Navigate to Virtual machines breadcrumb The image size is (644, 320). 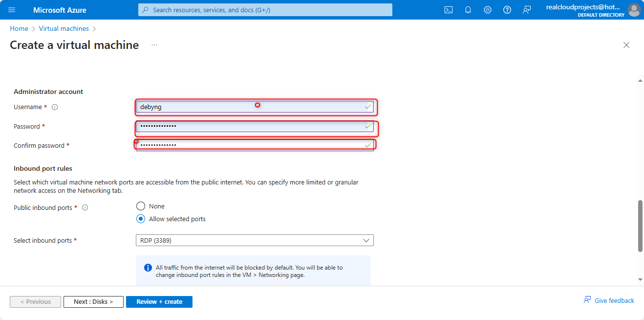(x=64, y=29)
